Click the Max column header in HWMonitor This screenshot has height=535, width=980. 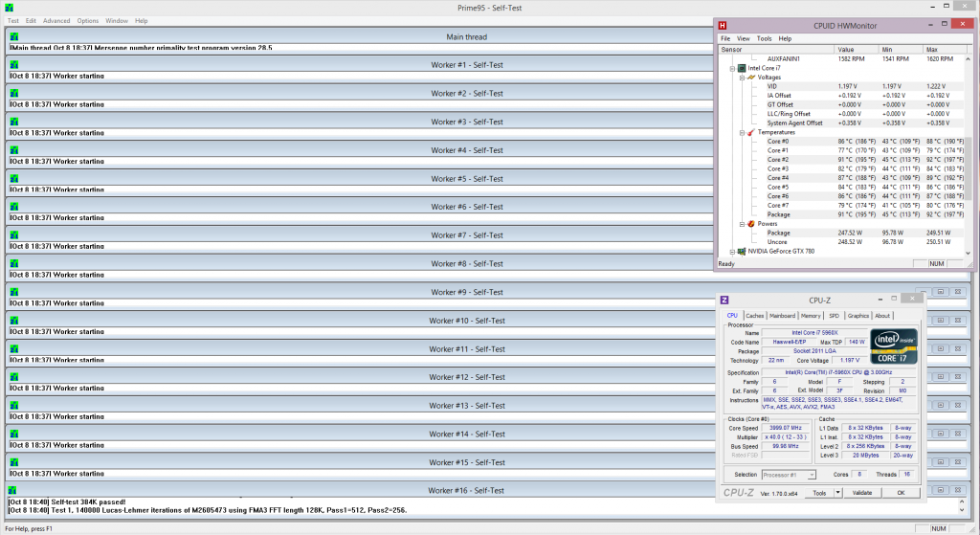pos(945,50)
